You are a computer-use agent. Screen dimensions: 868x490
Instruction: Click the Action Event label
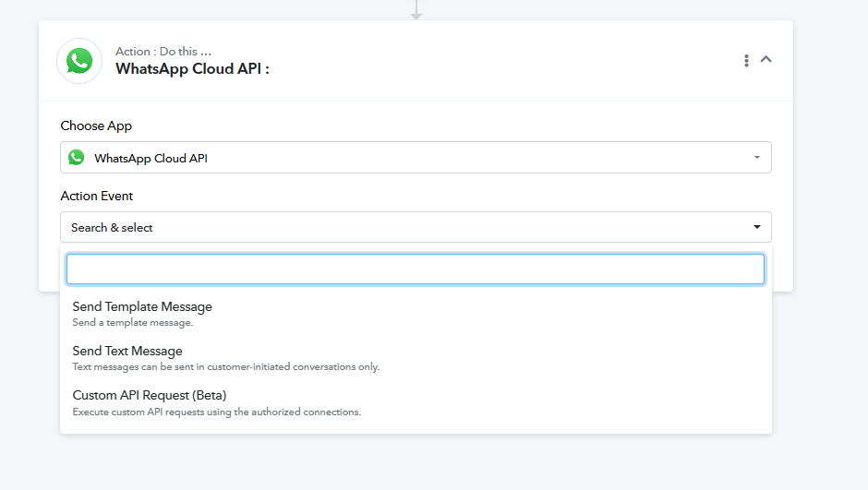click(x=97, y=196)
